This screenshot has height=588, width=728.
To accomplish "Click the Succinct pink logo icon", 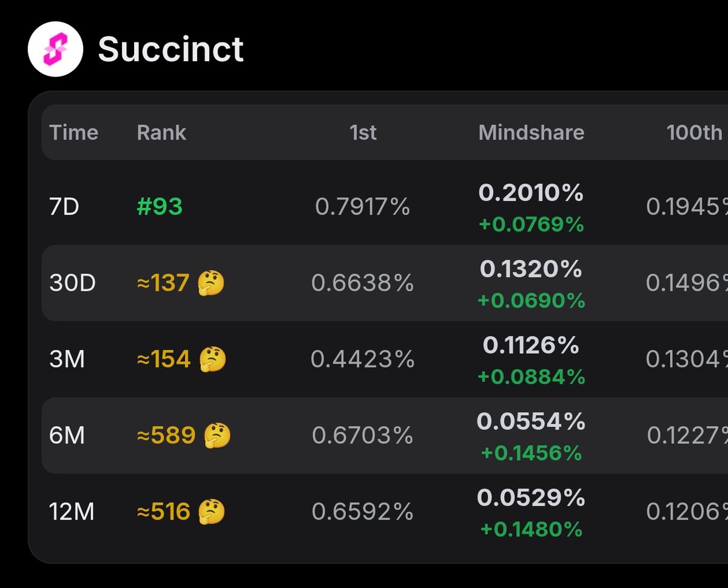I will click(x=55, y=49).
